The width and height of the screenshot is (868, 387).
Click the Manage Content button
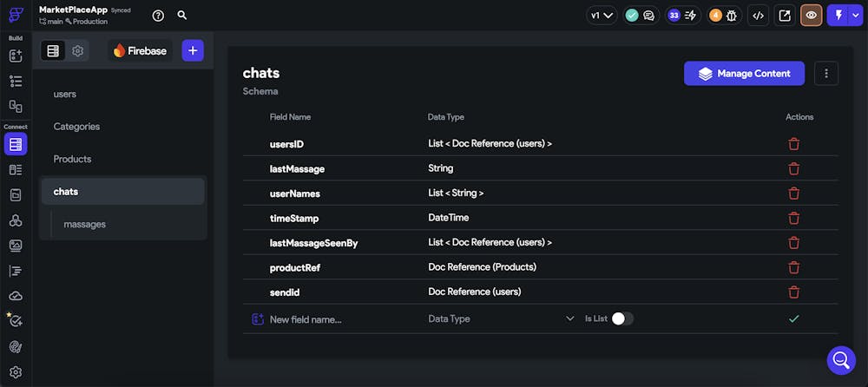pos(744,74)
